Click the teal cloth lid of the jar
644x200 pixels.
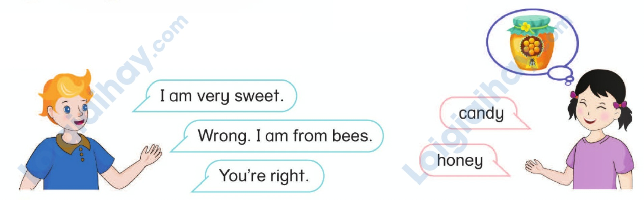click(531, 24)
